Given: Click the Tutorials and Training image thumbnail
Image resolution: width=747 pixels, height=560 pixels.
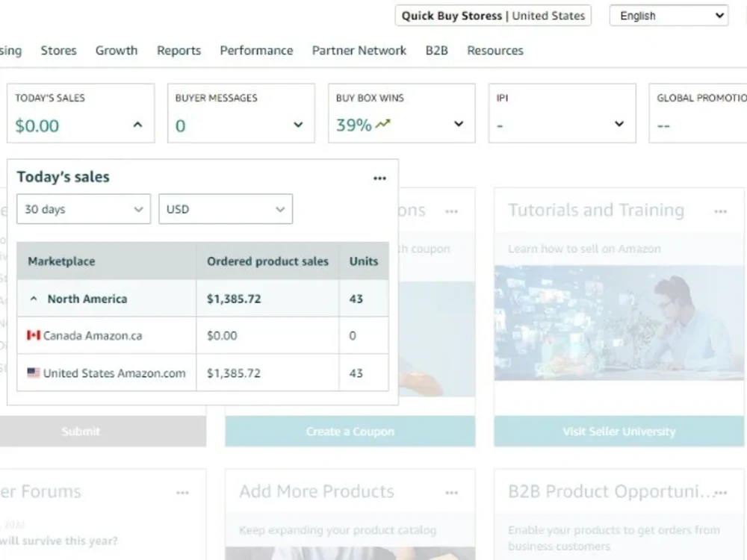Looking at the screenshot, I should pos(619,323).
